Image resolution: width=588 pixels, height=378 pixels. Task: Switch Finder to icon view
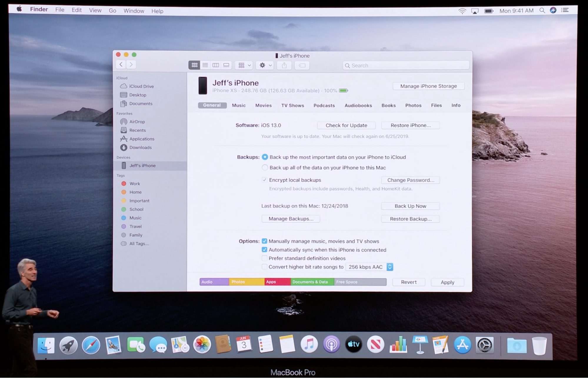pos(194,65)
